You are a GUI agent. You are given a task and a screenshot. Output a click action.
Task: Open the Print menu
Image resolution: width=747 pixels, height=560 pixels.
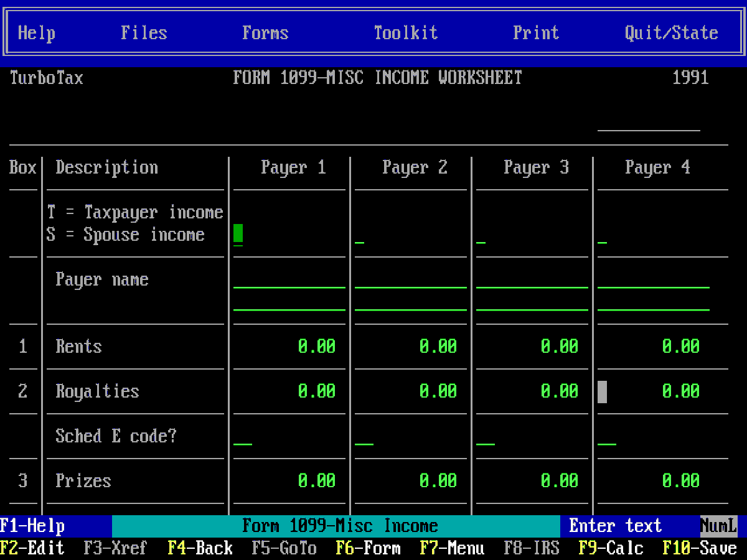tap(536, 33)
